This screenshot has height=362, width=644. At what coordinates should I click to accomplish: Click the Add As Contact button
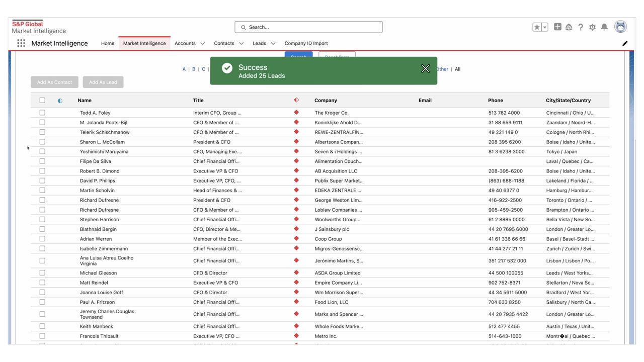(x=54, y=82)
